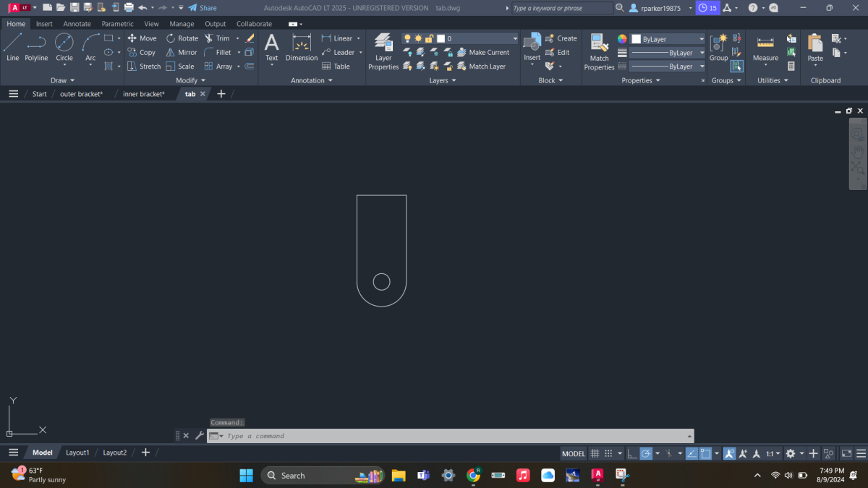Screen dimensions: 868x488
Task: Open the Annotate ribbon tab
Action: tap(77, 24)
